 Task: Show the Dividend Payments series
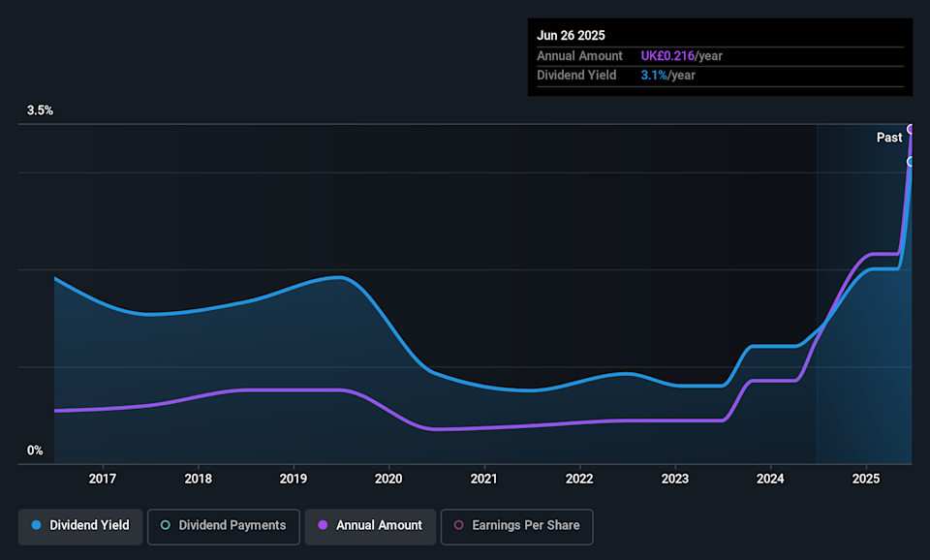click(x=232, y=525)
